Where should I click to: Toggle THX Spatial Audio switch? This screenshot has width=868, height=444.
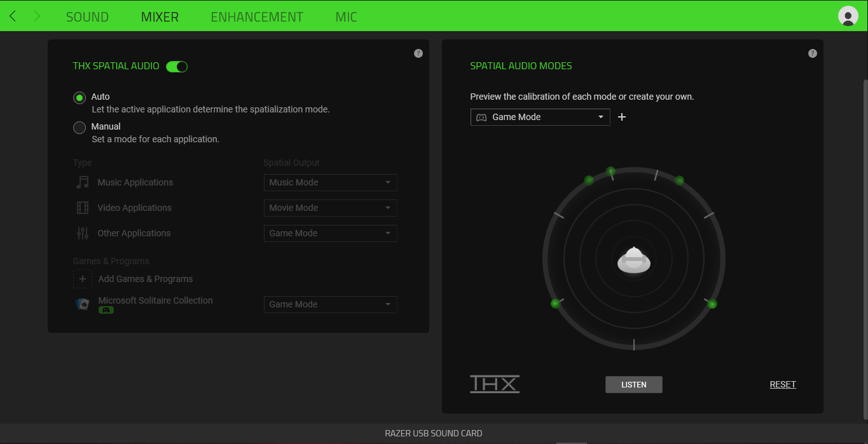(177, 66)
